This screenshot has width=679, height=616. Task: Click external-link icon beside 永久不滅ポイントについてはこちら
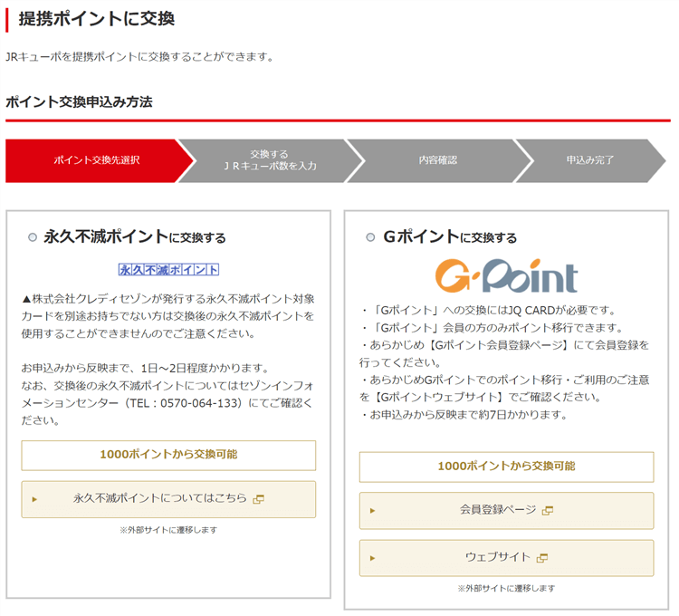tap(258, 499)
